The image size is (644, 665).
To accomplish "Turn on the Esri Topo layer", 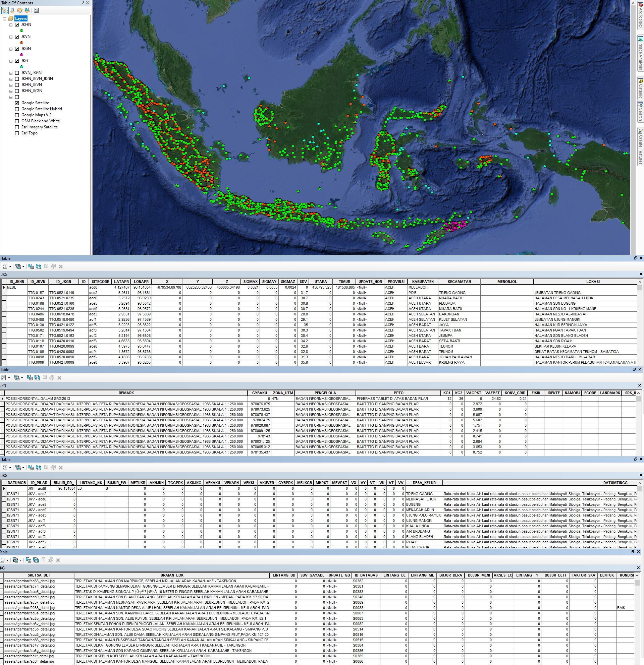I will tap(17, 133).
